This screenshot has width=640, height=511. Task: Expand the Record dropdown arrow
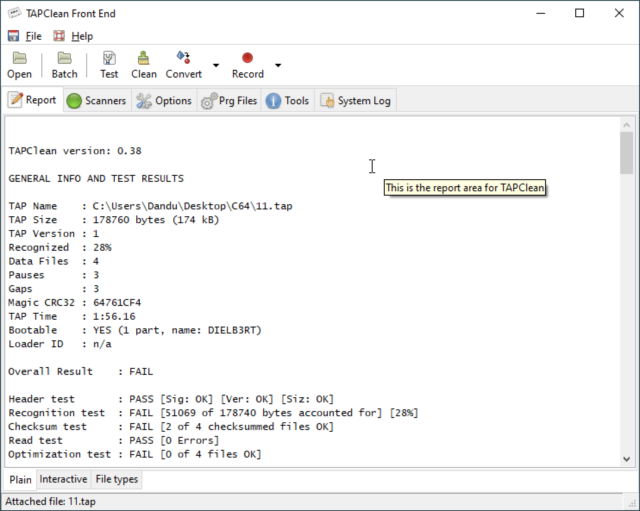(278, 65)
